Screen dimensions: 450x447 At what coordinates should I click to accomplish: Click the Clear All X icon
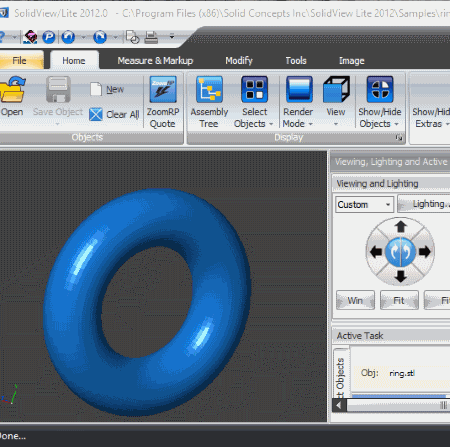[x=96, y=114]
